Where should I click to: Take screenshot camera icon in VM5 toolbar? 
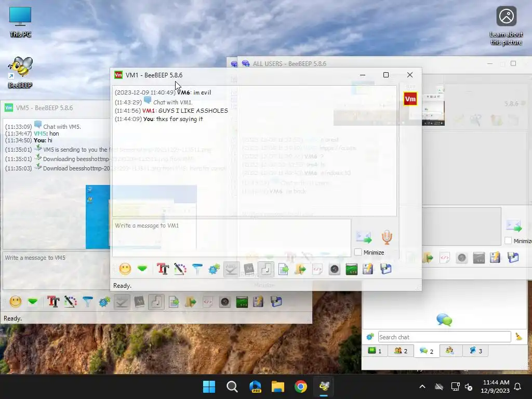[225, 302]
